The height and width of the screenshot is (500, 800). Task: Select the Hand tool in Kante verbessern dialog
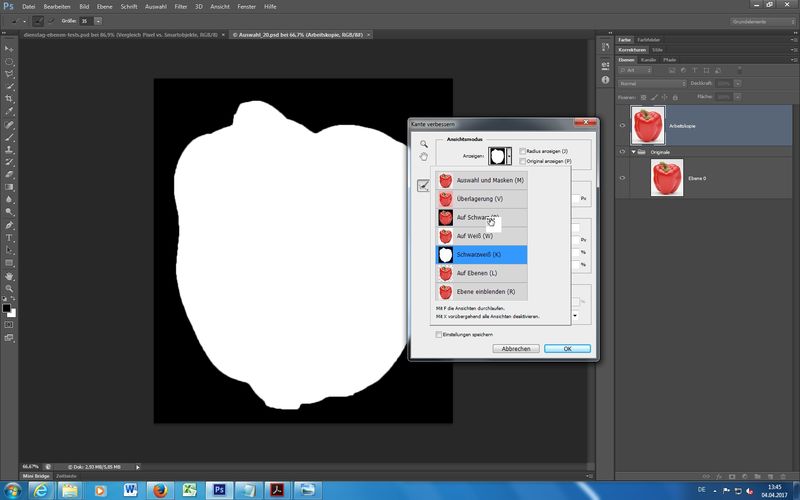tap(424, 157)
